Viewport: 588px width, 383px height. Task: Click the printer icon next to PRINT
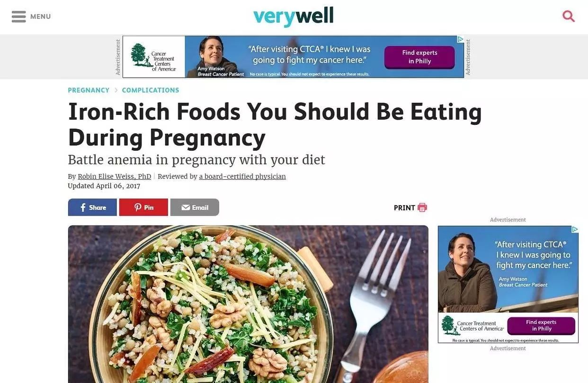point(422,208)
